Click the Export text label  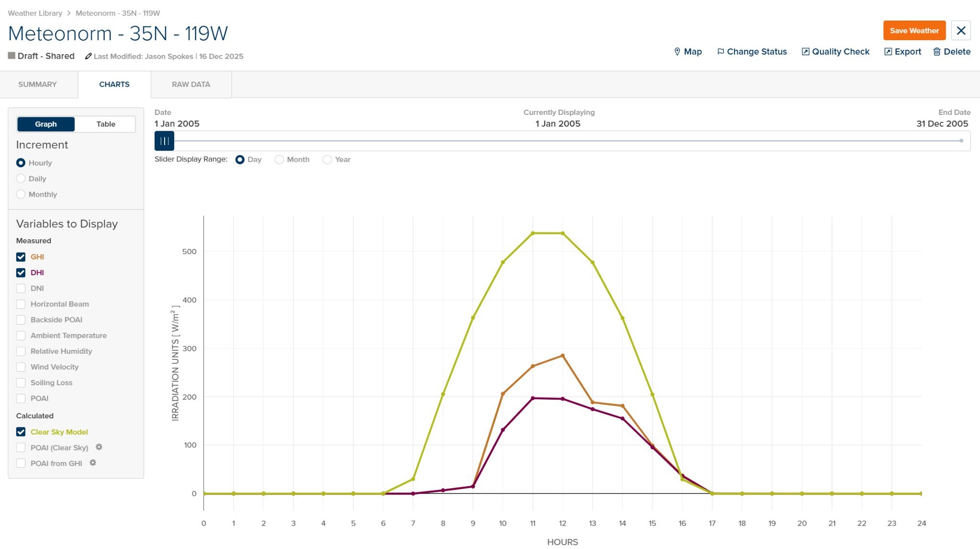(x=908, y=52)
